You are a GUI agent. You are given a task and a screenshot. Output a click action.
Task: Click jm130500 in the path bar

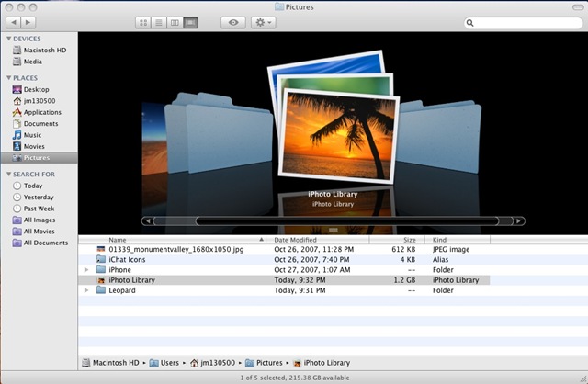coord(212,363)
